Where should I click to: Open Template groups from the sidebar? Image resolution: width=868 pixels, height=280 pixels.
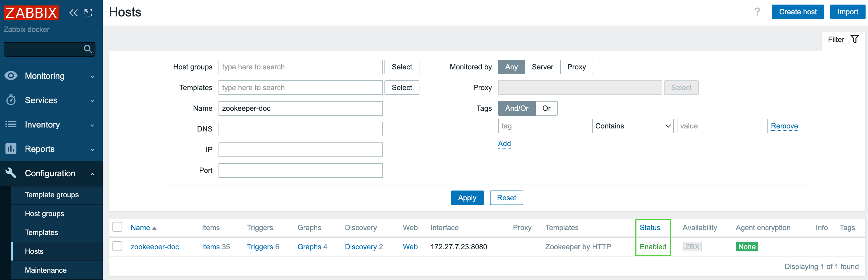click(x=51, y=195)
